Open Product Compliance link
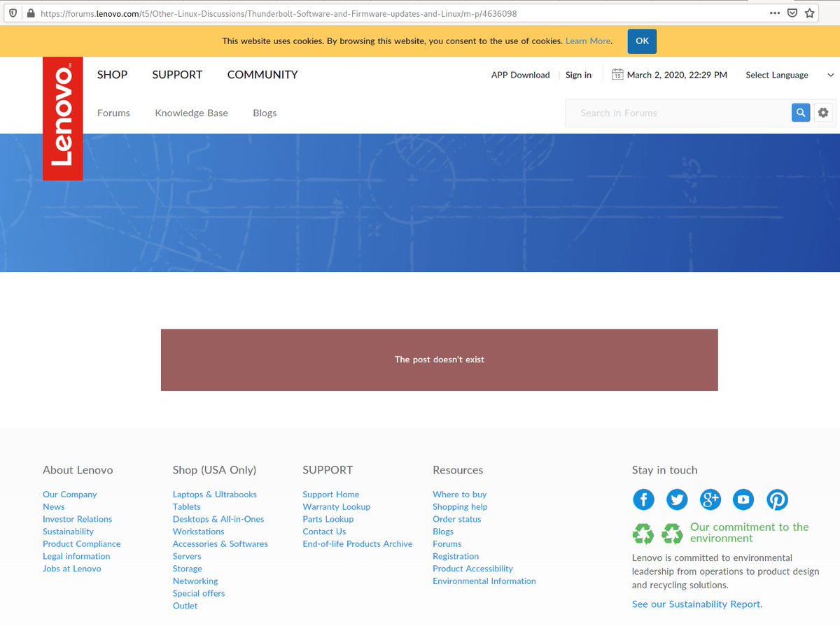Image resolution: width=840 pixels, height=626 pixels. coord(81,543)
